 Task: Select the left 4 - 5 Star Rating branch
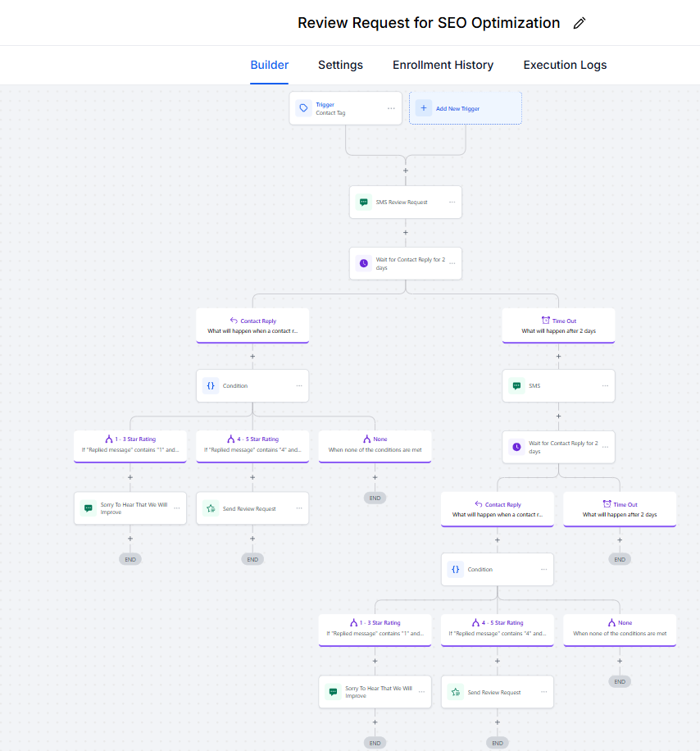[252, 444]
